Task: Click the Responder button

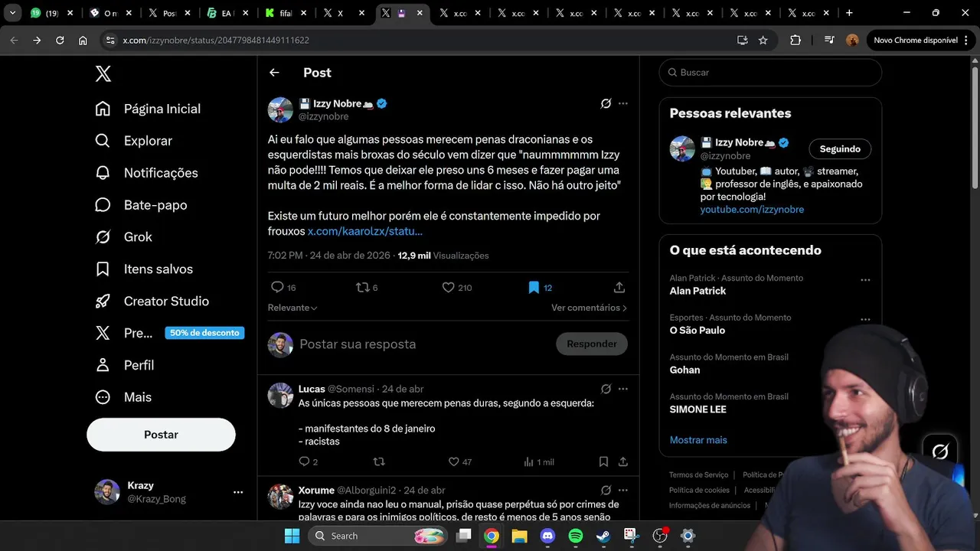Action: (x=592, y=344)
